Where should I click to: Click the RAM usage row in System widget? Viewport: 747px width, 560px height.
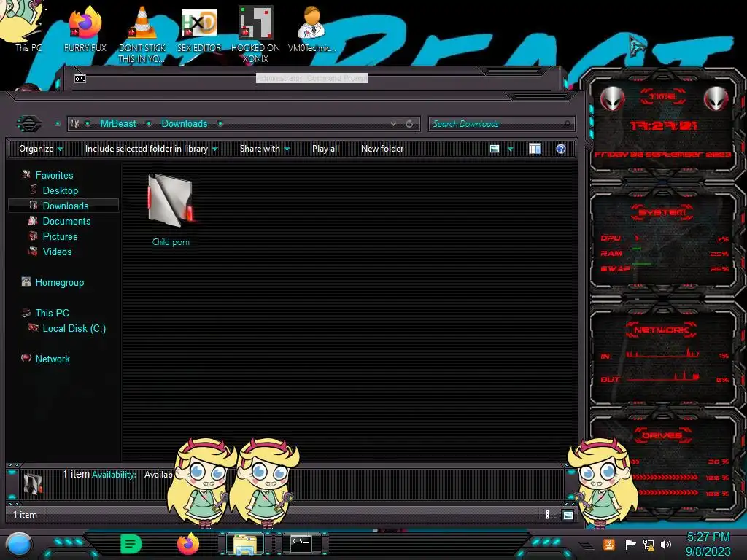(665, 253)
